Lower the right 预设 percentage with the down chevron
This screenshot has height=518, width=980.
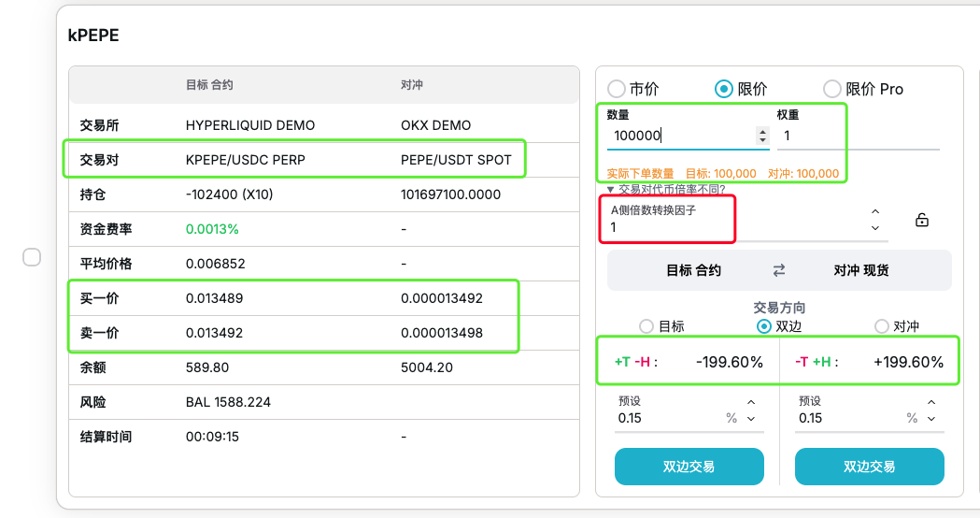pos(931,419)
